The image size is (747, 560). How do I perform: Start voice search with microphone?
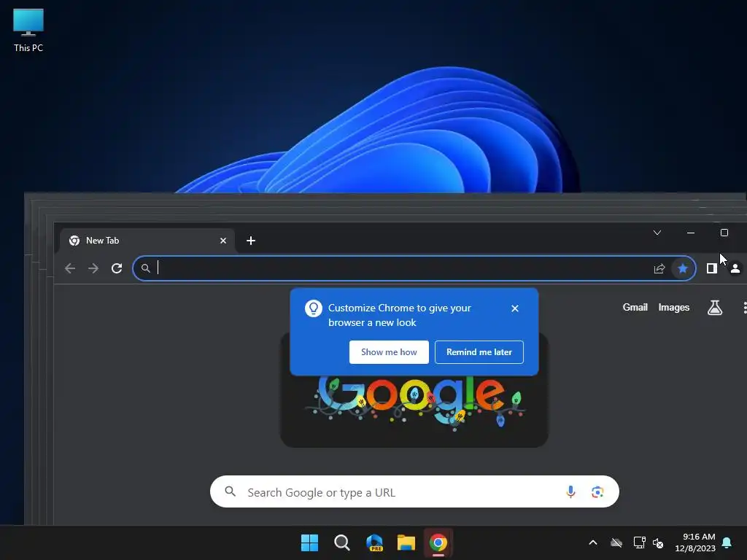(570, 492)
